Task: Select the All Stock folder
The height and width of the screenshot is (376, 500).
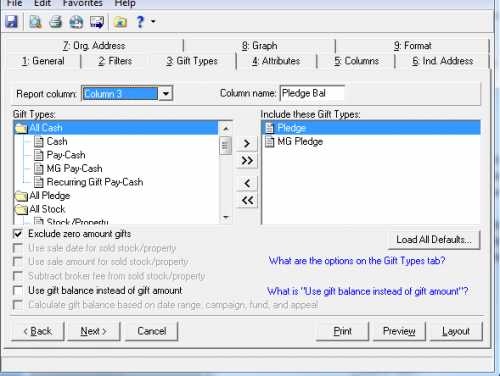Action: click(47, 209)
